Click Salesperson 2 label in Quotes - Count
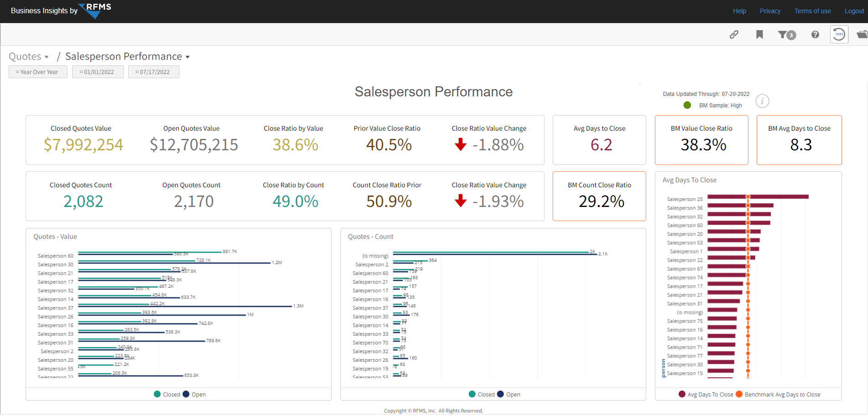Screen dimensions: 868x418 coord(372,265)
